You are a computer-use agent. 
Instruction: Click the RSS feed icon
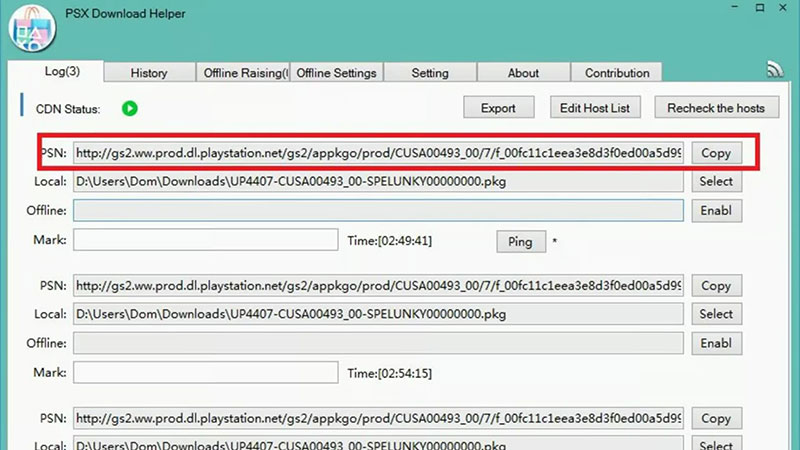(x=773, y=70)
